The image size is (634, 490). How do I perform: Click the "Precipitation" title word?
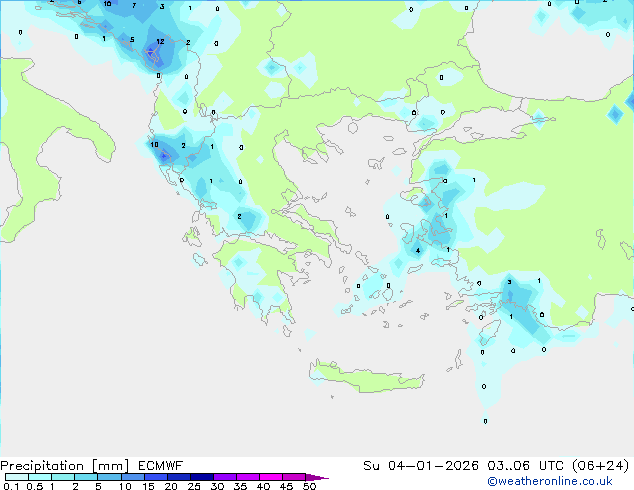[42, 466]
